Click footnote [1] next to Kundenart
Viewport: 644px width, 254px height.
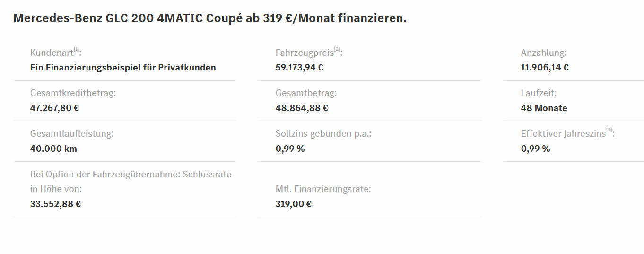point(76,50)
